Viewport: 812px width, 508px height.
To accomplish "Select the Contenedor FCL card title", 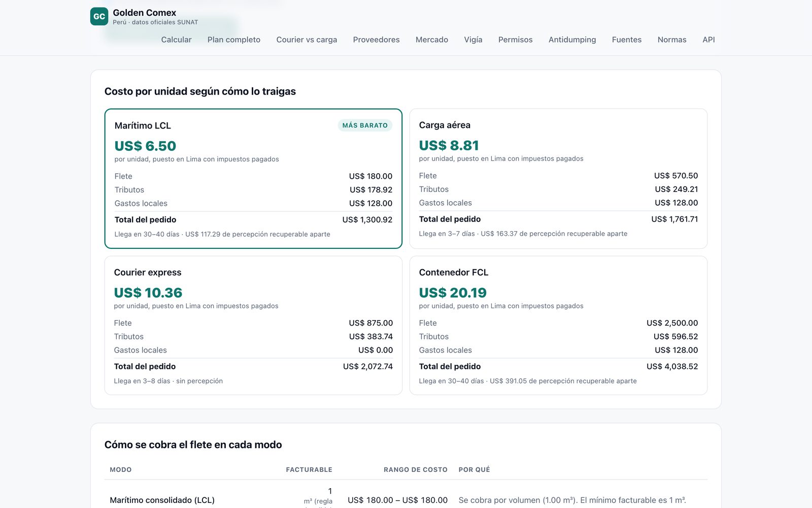I will point(453,272).
